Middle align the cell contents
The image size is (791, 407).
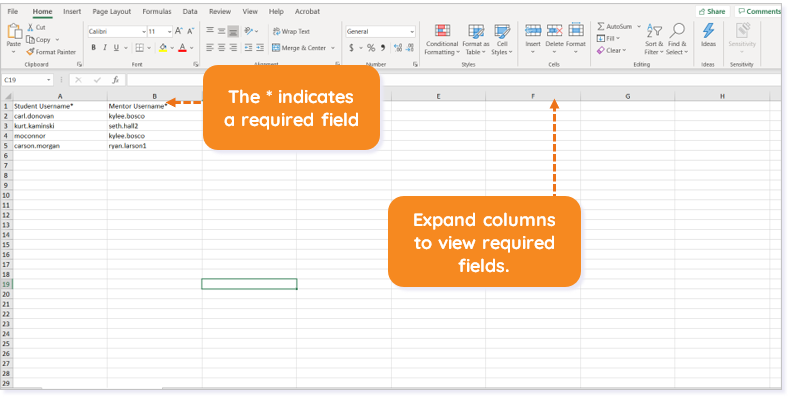tap(221, 31)
